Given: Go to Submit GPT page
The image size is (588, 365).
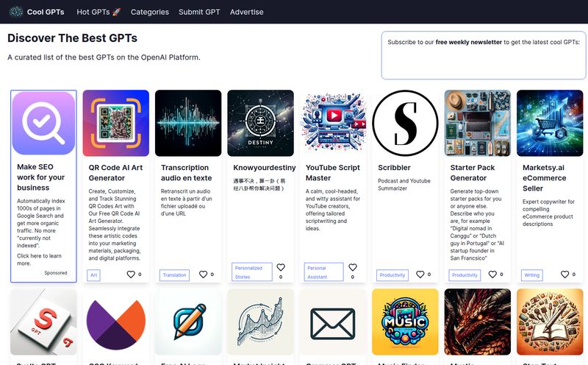Looking at the screenshot, I should point(199,12).
